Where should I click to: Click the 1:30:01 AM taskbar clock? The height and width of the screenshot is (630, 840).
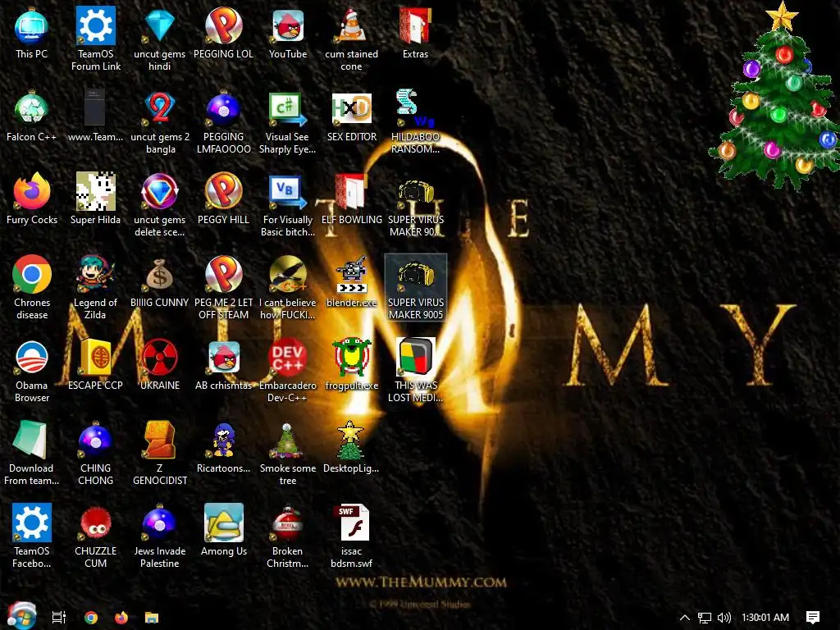point(765,618)
